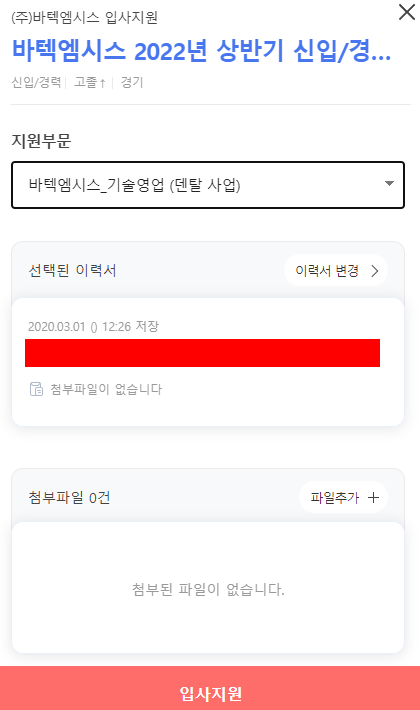Open 이력서 변경 to change resume
420x710 pixels.
[336, 271]
